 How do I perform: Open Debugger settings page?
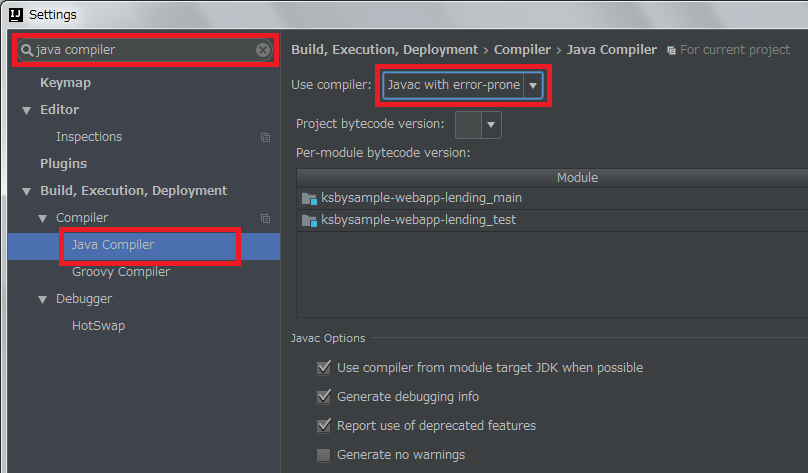point(84,299)
